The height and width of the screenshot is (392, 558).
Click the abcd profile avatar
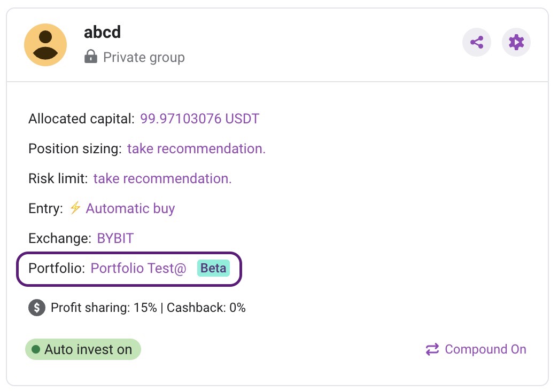pos(45,45)
